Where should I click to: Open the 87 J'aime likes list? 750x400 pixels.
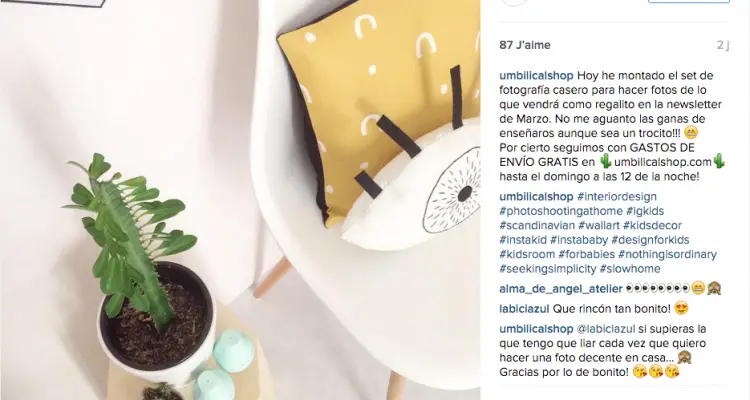click(525, 45)
